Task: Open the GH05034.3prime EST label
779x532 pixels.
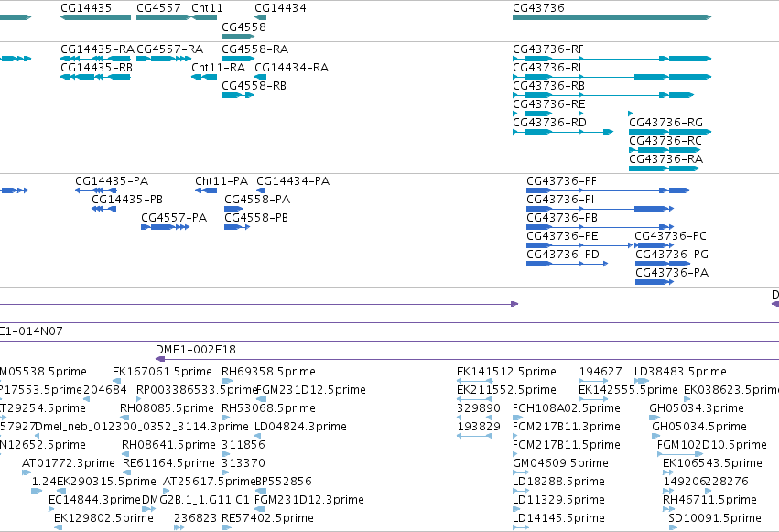Action: (697, 408)
